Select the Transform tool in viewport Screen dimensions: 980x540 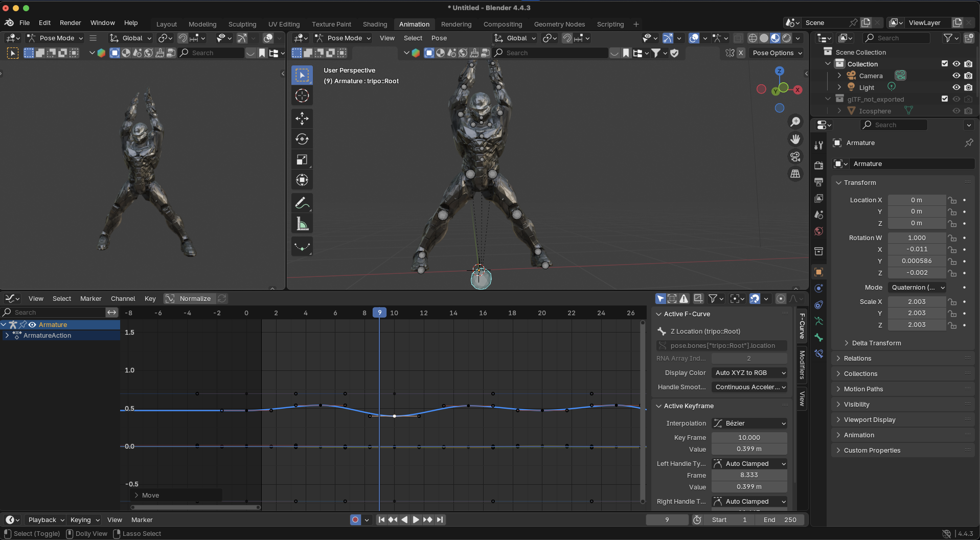302,180
